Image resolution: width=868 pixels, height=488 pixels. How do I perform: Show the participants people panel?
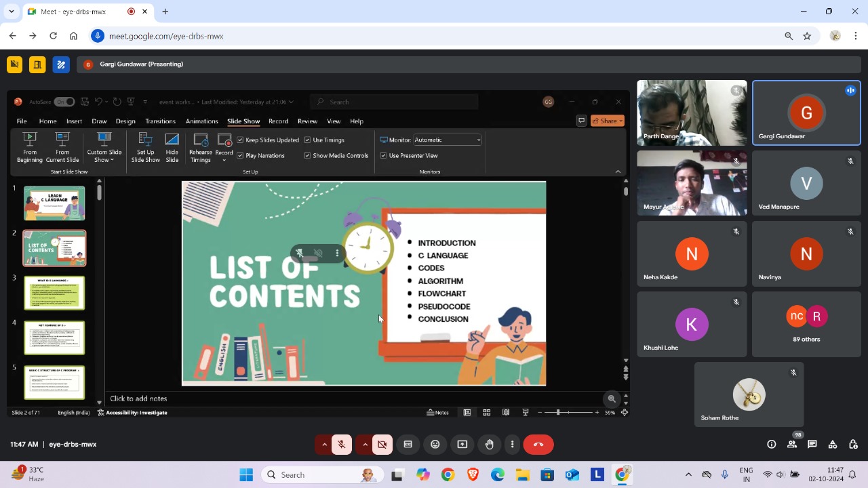[x=791, y=445]
